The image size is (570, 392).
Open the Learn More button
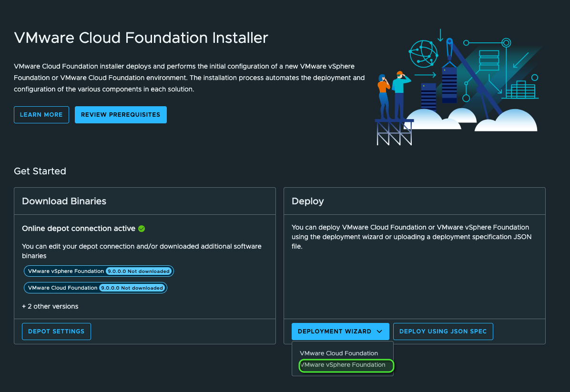pos(41,115)
